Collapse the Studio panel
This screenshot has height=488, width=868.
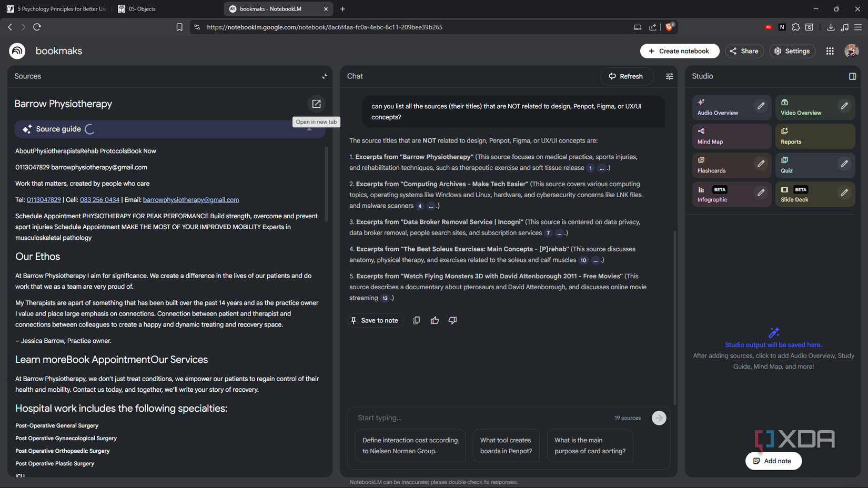[853, 76]
